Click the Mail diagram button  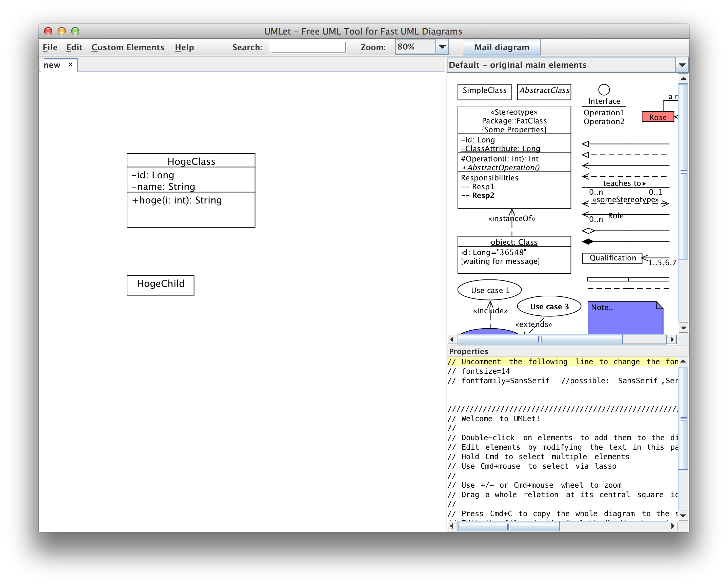(x=502, y=47)
